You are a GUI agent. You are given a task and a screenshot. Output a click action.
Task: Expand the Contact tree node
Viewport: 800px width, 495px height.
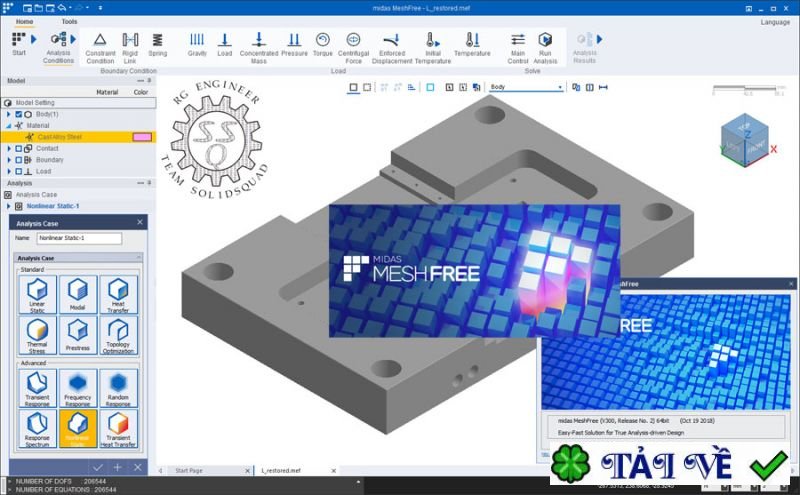tap(9, 148)
